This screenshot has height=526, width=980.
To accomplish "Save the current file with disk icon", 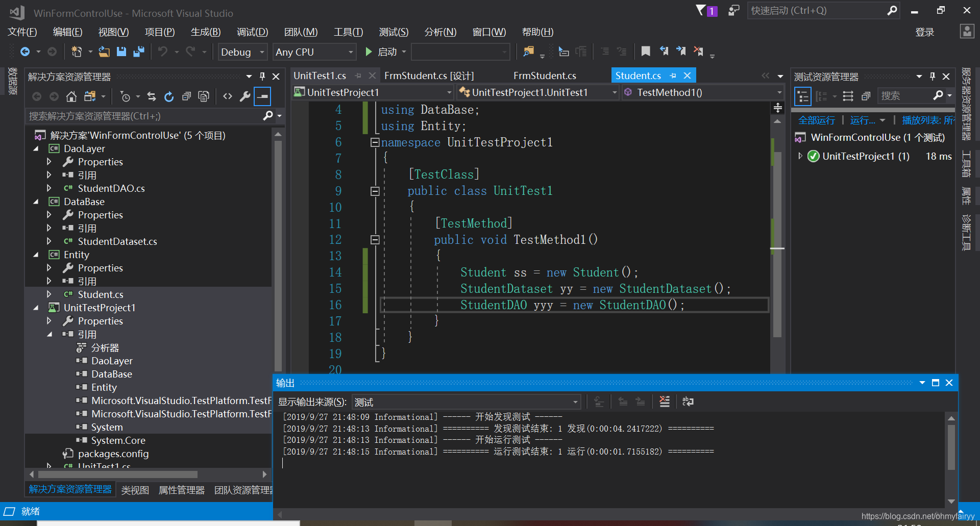I will (121, 52).
